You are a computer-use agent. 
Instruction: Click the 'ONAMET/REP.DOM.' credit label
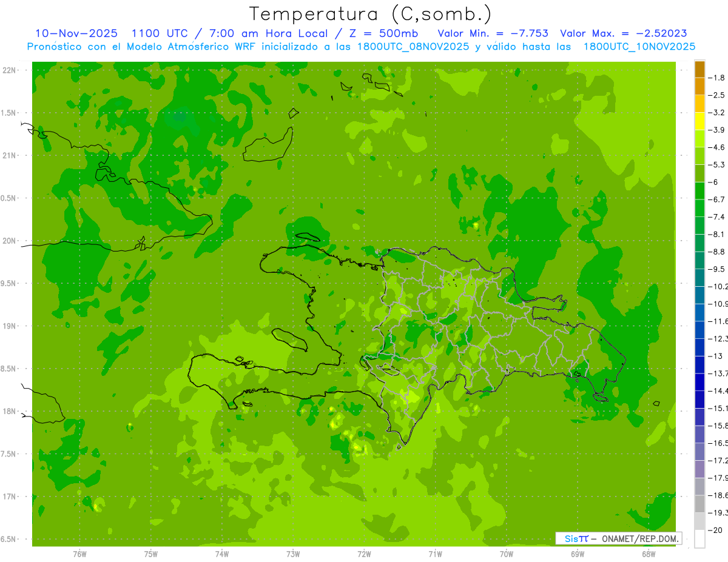pyautogui.click(x=639, y=538)
